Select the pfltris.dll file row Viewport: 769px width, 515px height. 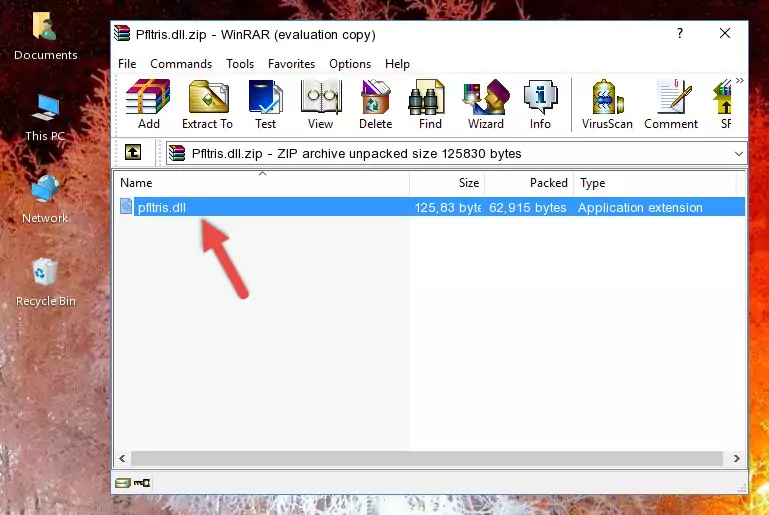(x=431, y=207)
